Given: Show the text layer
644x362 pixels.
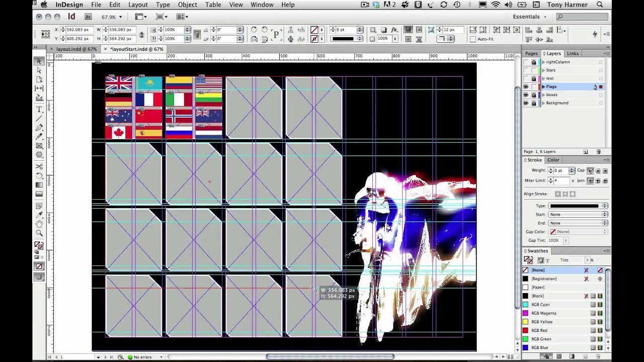Looking at the screenshot, I should pyautogui.click(x=526, y=78).
